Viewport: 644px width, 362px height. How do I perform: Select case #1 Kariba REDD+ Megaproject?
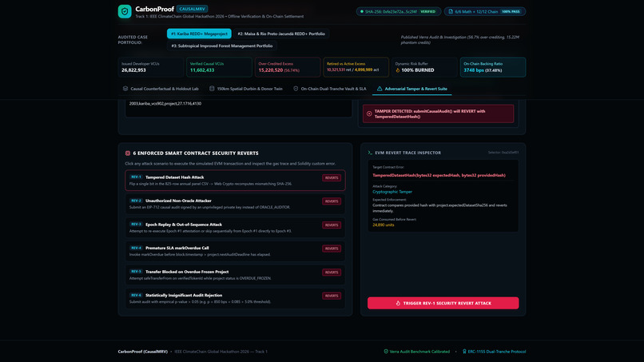pyautogui.click(x=199, y=34)
